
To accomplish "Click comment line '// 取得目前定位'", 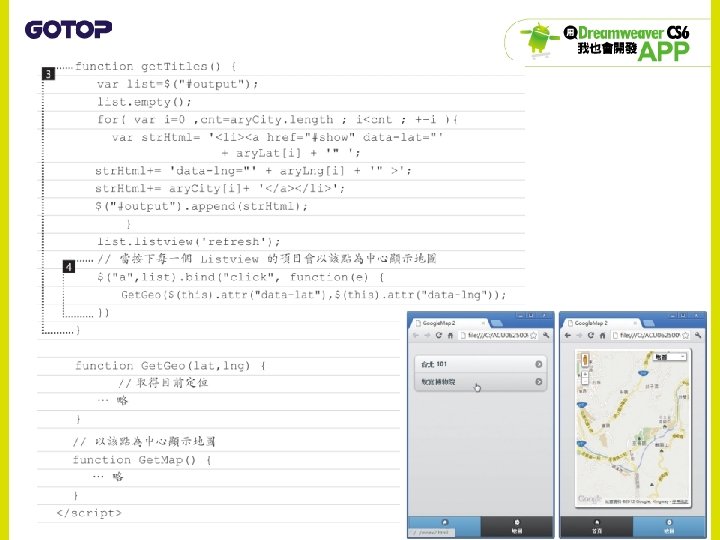I will click(x=163, y=383).
